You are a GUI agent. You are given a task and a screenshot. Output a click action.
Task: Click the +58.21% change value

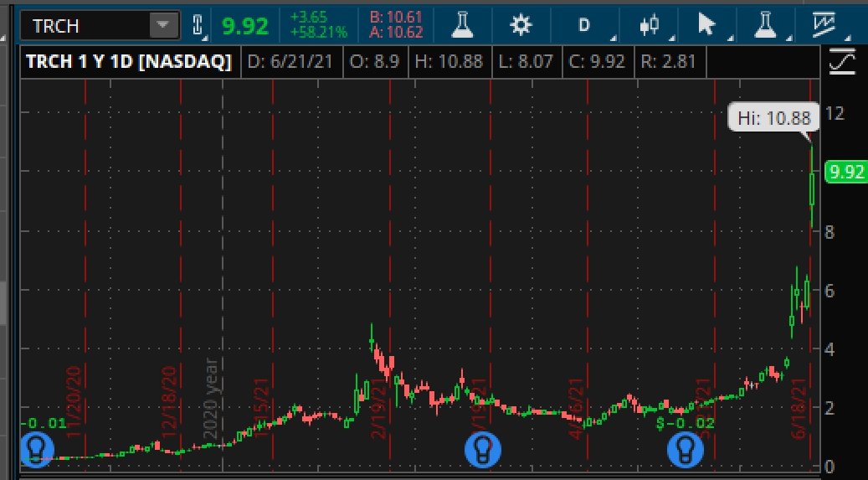pyautogui.click(x=319, y=33)
